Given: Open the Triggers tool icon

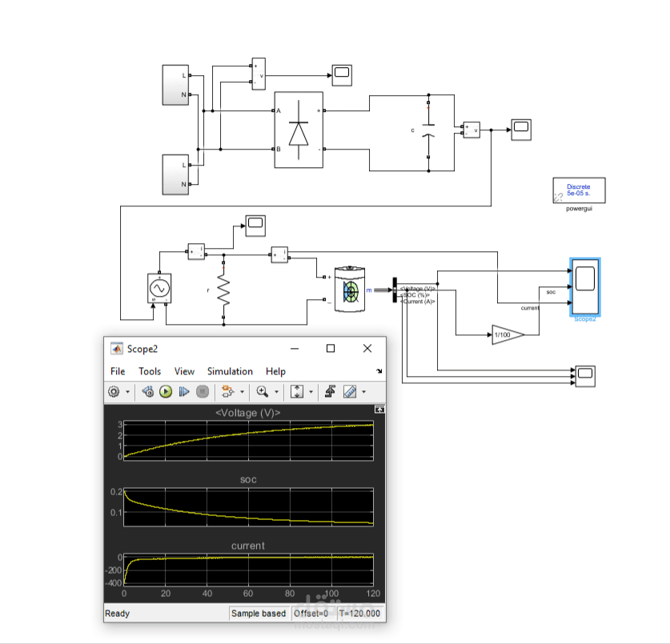Looking at the screenshot, I should (330, 392).
